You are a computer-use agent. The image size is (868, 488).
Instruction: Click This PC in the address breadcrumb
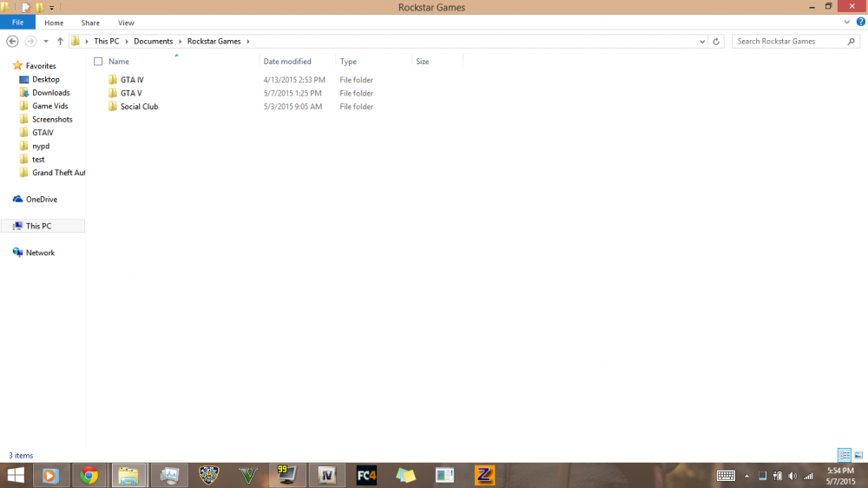coord(106,41)
